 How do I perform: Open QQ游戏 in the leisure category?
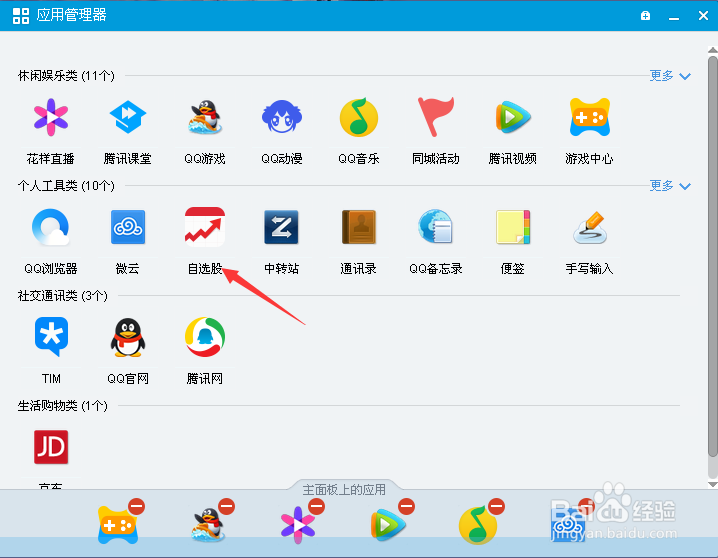[205, 118]
